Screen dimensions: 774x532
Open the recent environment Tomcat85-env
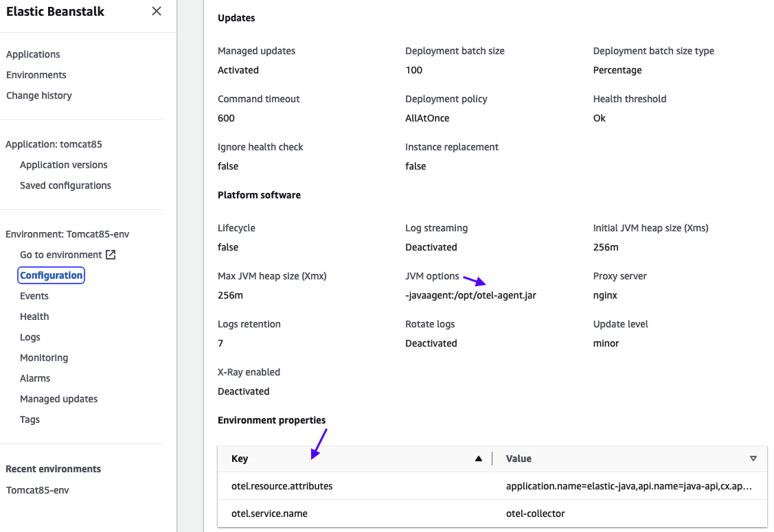click(38, 490)
